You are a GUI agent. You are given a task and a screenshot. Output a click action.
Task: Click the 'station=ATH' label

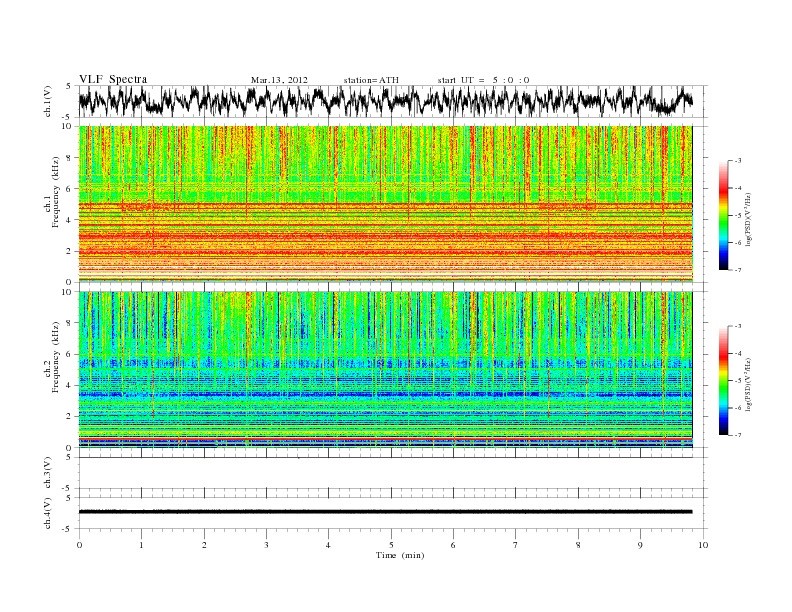click(371, 80)
